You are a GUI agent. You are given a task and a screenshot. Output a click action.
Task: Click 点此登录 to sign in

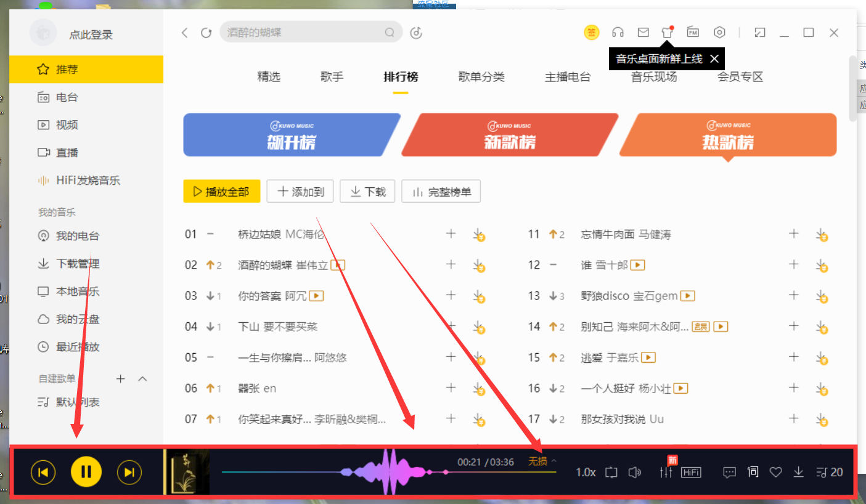(x=91, y=35)
